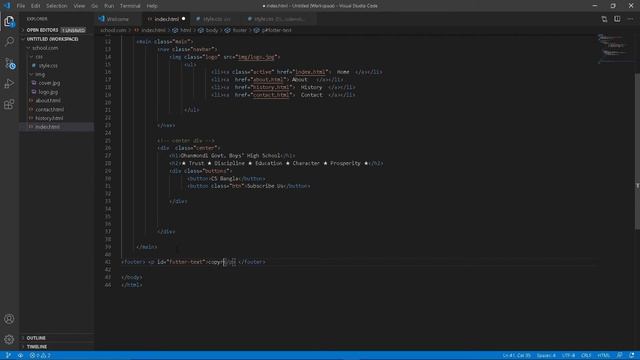The height and width of the screenshot is (360, 640).
Task: Open the Source Control view
Action: coord(9,63)
